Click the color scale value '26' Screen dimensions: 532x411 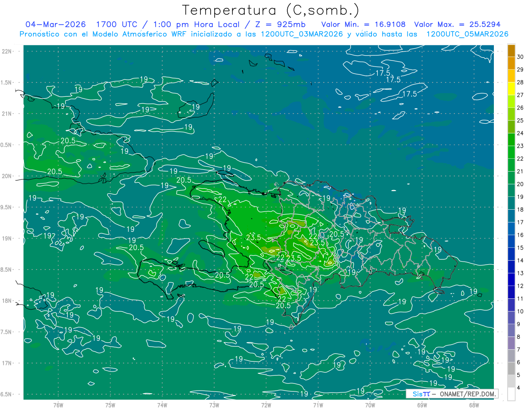click(x=521, y=108)
